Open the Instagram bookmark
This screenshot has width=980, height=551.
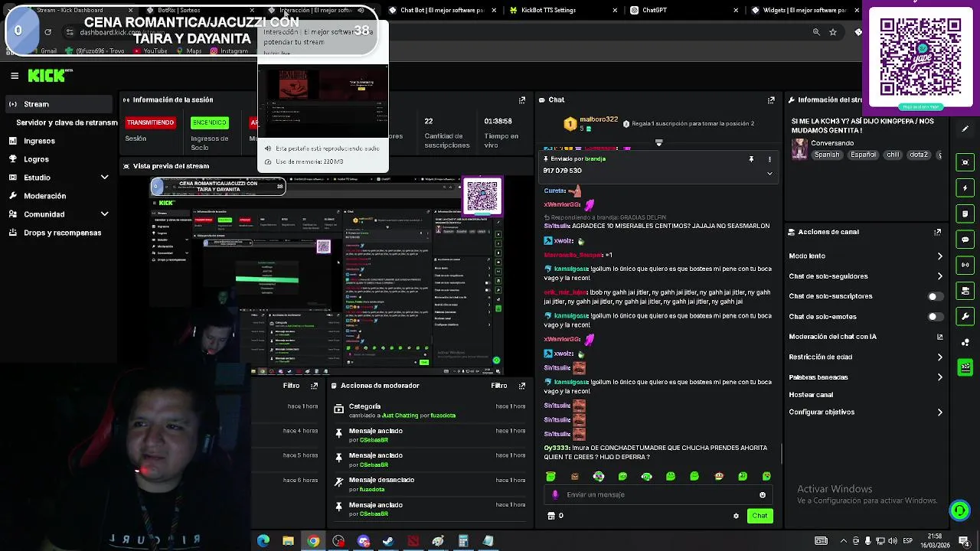pyautogui.click(x=229, y=51)
